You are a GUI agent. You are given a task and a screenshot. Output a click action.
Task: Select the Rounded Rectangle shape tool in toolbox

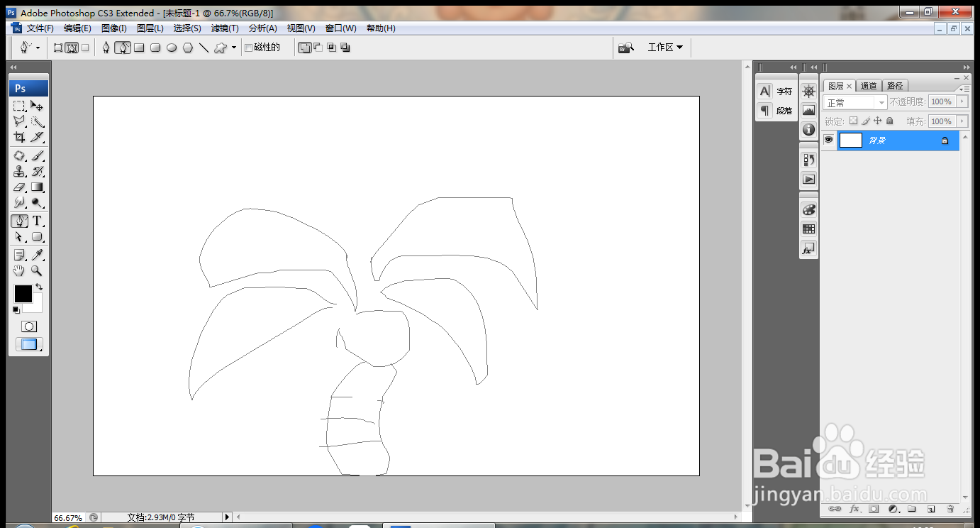point(37,237)
